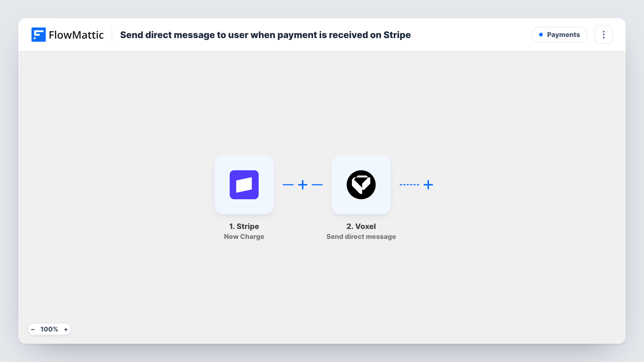Add step between Stripe and Voxel

(x=303, y=185)
